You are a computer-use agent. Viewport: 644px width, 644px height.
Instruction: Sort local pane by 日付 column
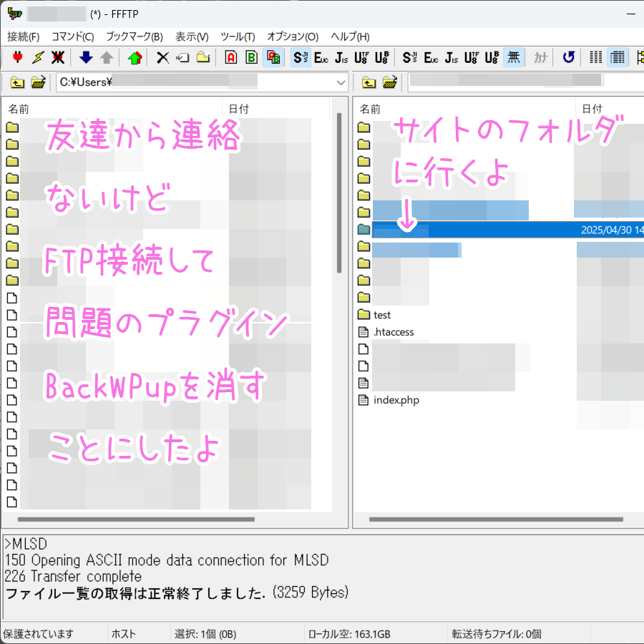coord(276,109)
